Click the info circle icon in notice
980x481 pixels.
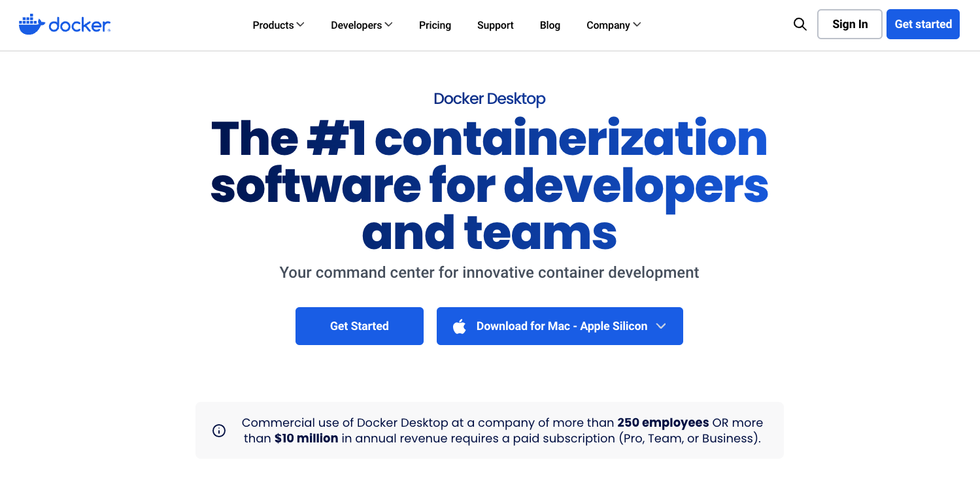coord(219,431)
